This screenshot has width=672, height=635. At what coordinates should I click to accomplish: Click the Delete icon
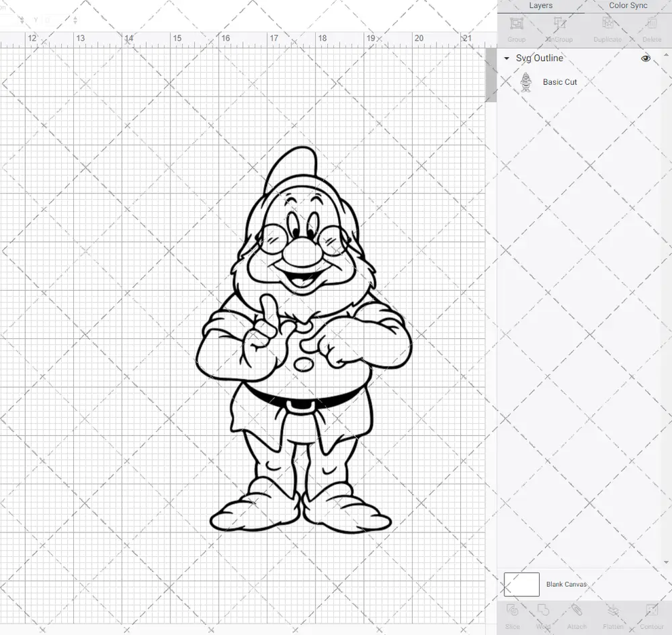(x=651, y=29)
